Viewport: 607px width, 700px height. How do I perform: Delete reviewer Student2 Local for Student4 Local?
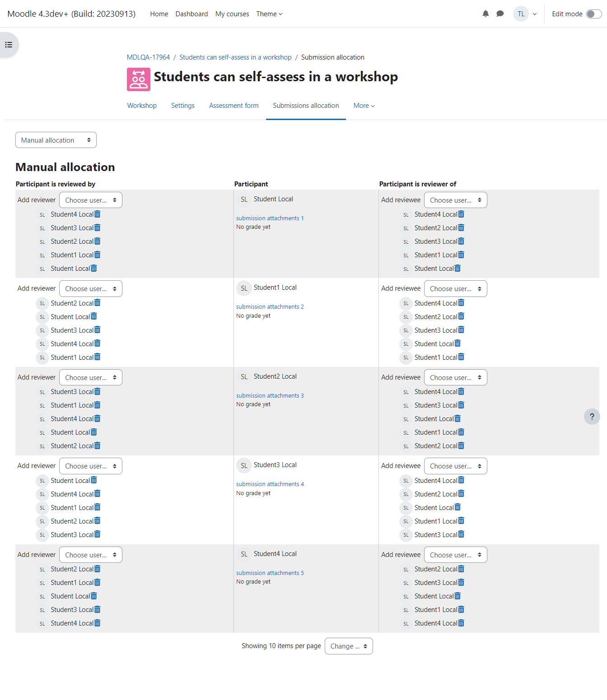(98, 569)
